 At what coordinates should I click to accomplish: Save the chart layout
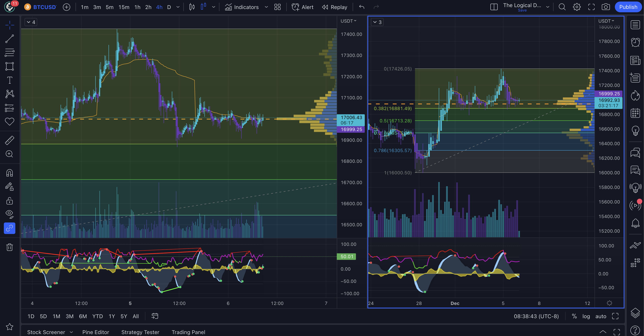522,10
